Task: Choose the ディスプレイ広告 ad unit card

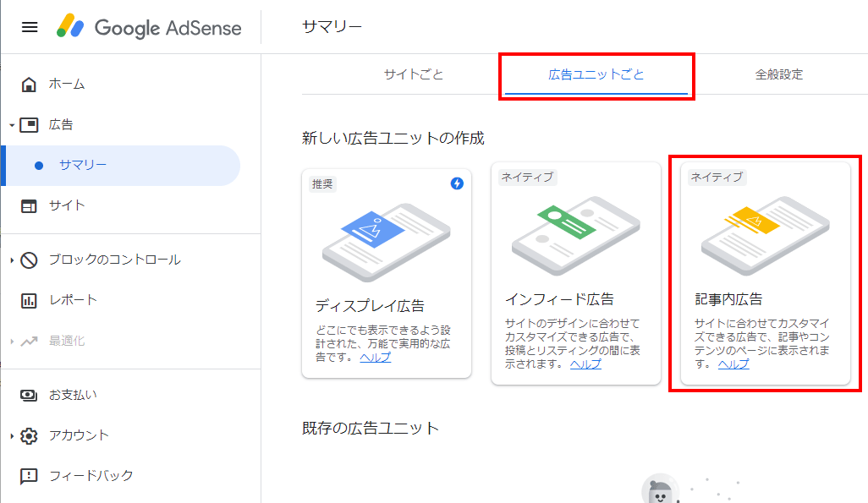Action: (387, 273)
